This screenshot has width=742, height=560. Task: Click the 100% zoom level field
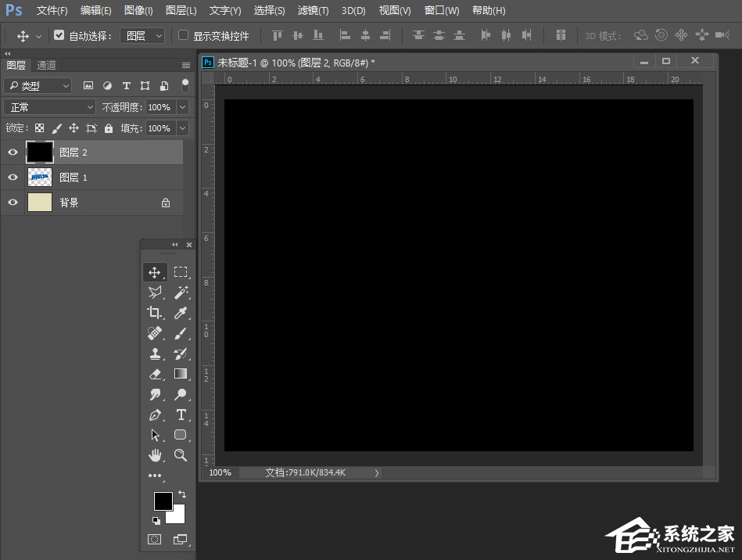220,472
